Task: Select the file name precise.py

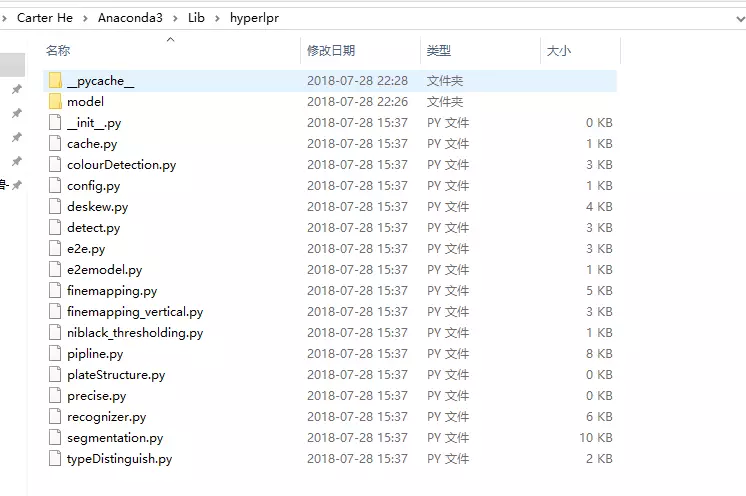Action: point(97,396)
